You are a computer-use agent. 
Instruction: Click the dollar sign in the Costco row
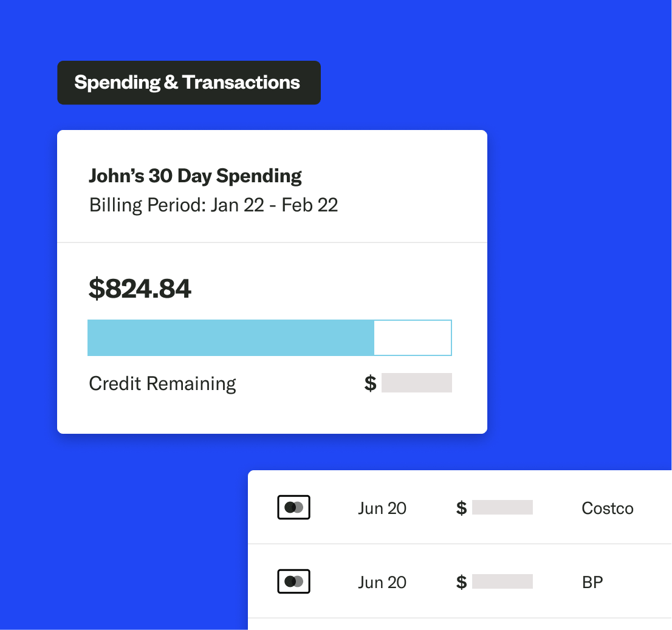(462, 508)
